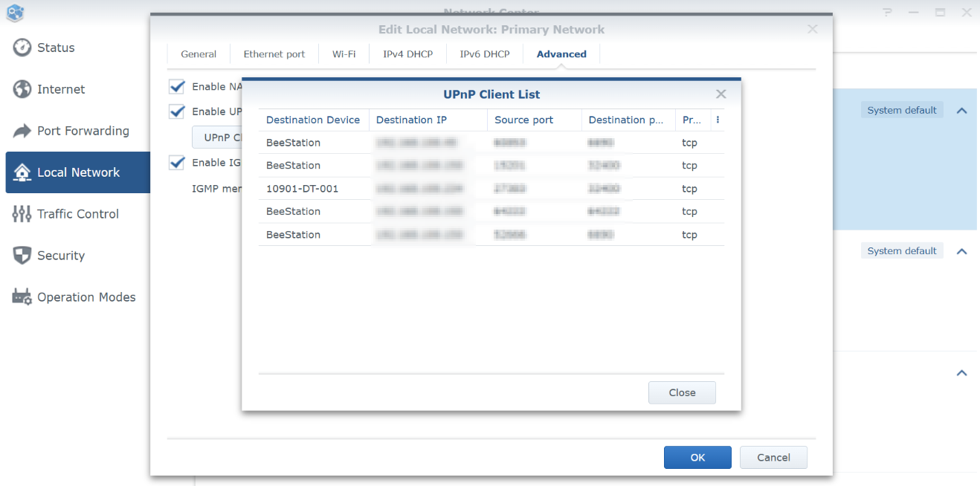This screenshot has height=486, width=980.
Task: Confirm with the OK button
Action: click(x=697, y=457)
